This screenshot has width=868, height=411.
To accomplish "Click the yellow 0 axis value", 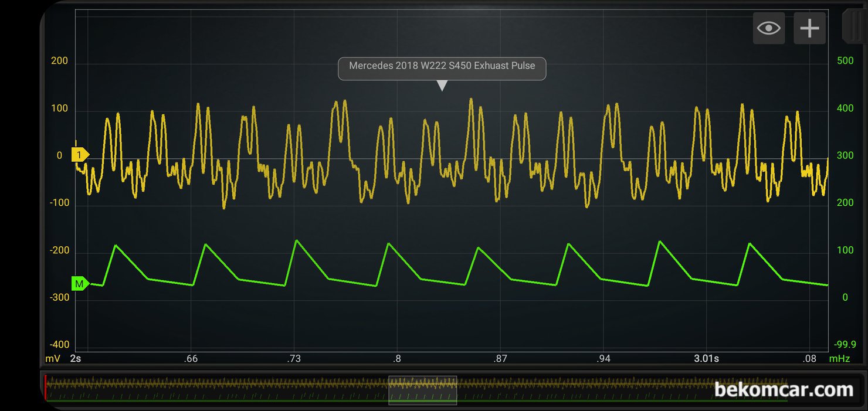I will point(59,155).
